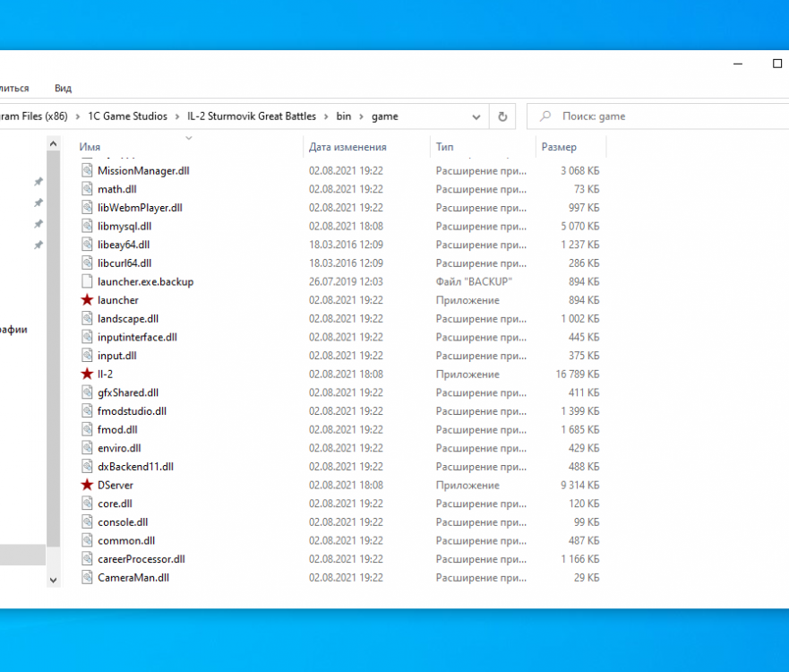Sort by Имя column header
This screenshot has height=672, width=789.
point(90,147)
